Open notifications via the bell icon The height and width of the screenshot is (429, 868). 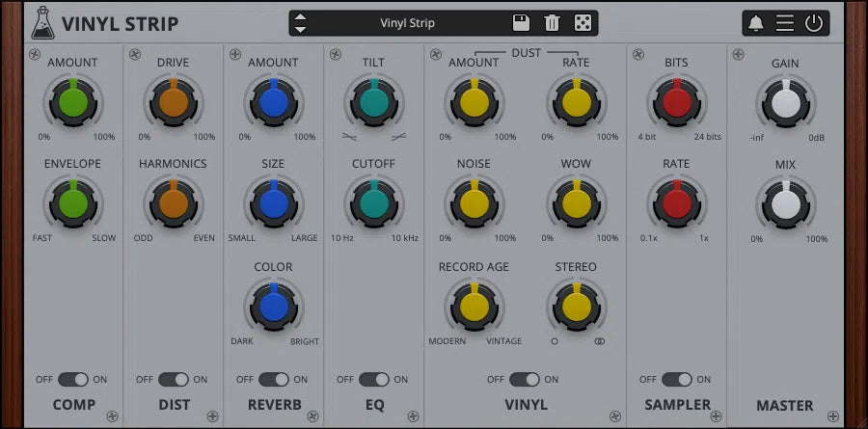click(x=756, y=24)
